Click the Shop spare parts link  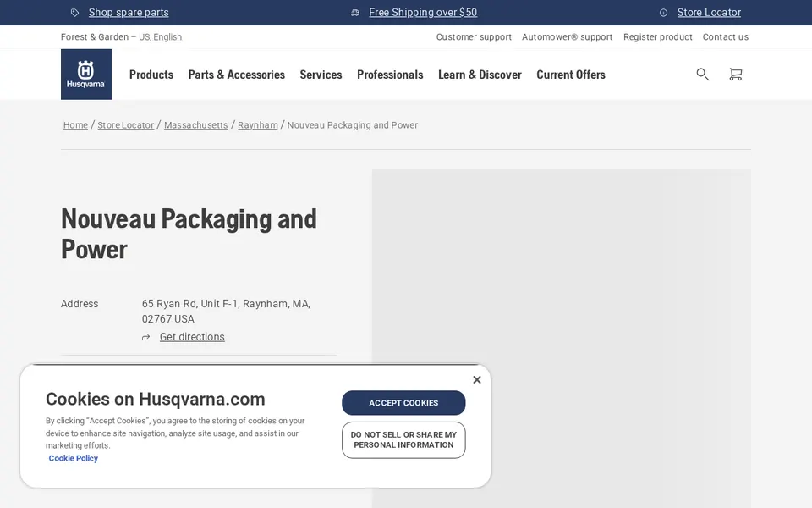pos(129,13)
